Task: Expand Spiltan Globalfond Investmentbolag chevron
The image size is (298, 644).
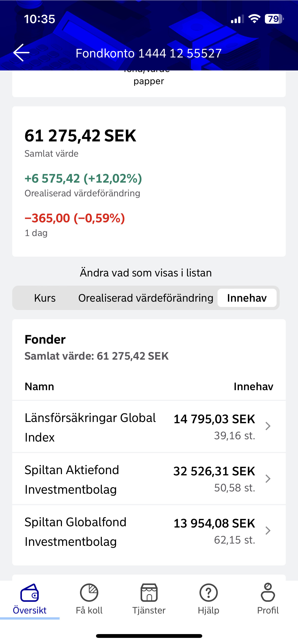Action: [x=268, y=531]
